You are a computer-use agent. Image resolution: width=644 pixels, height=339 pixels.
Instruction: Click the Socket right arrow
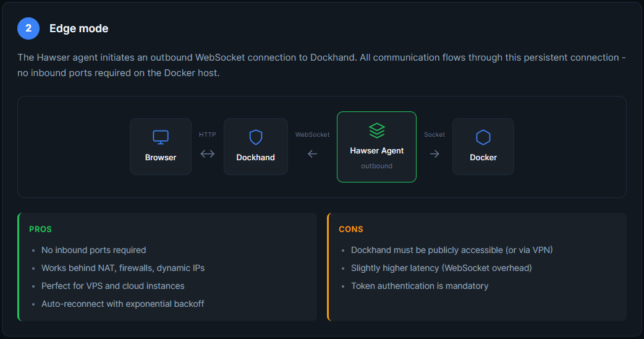(434, 153)
